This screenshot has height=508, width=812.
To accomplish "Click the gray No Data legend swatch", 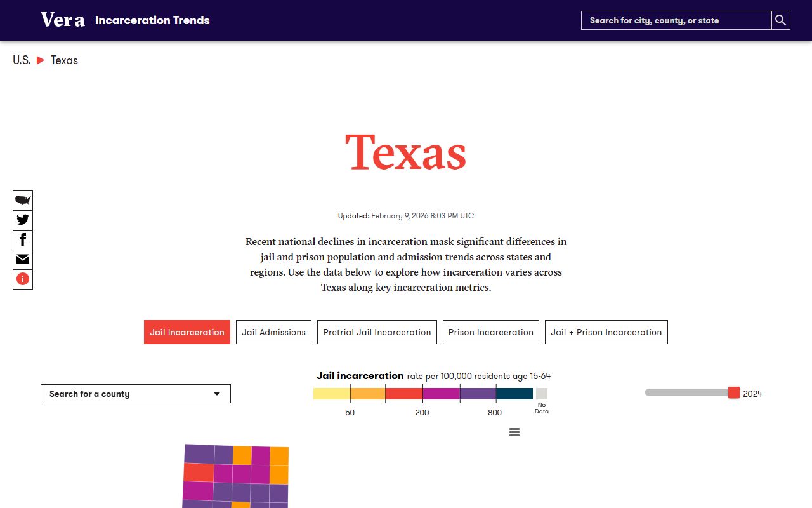I will coord(542,394).
